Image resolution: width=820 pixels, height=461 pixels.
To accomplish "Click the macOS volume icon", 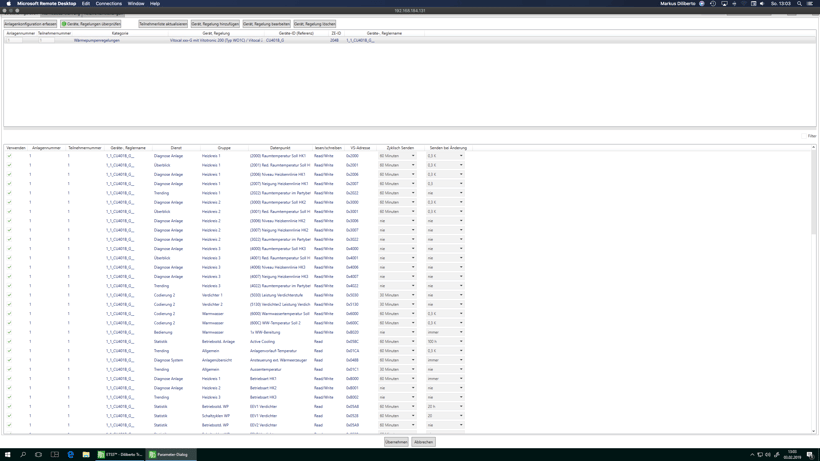I will (762, 4).
